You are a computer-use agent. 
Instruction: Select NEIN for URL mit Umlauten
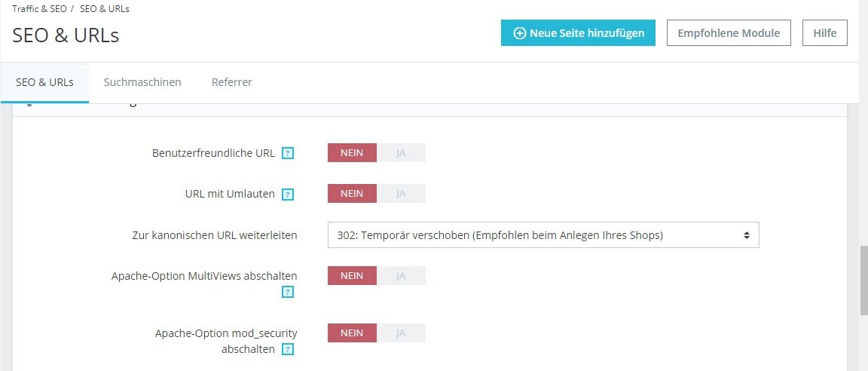(x=352, y=193)
